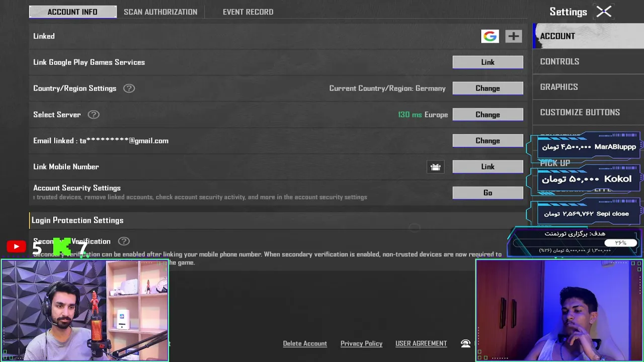The image size is (644, 362).
Task: Click the masked Email linked text
Action: coord(101,141)
